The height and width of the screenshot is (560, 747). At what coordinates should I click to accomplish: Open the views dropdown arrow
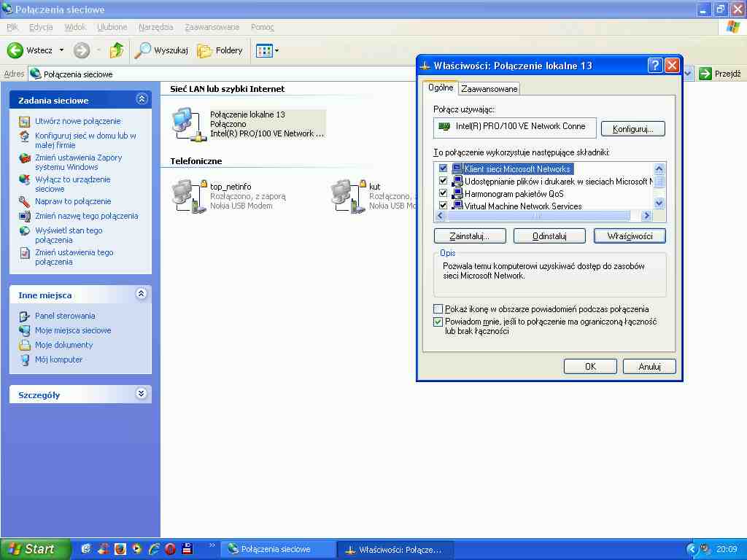coord(276,50)
